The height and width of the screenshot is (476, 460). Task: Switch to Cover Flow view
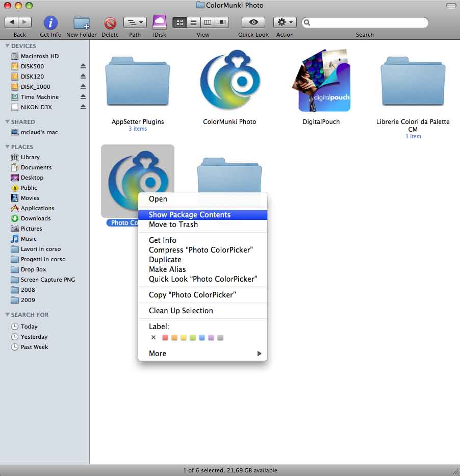pos(222,22)
